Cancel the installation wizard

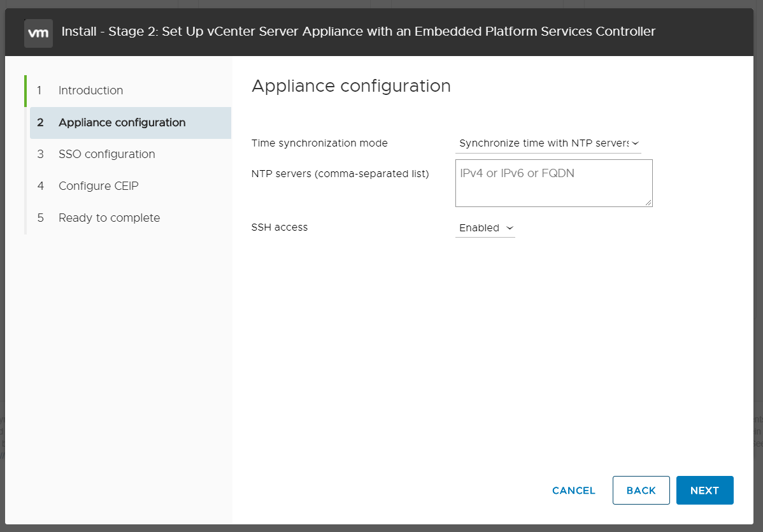click(x=573, y=490)
